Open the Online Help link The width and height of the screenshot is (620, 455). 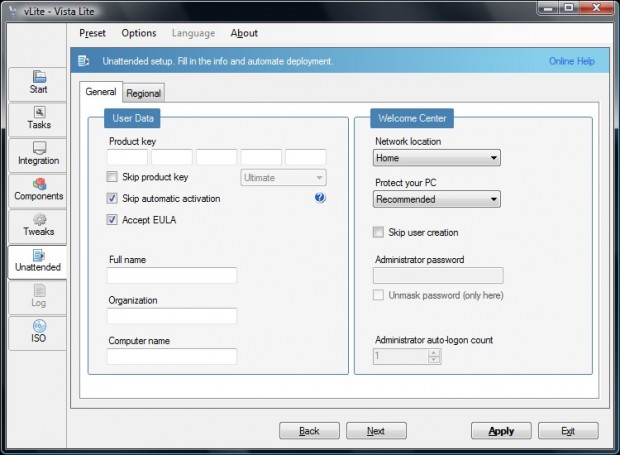click(x=572, y=61)
